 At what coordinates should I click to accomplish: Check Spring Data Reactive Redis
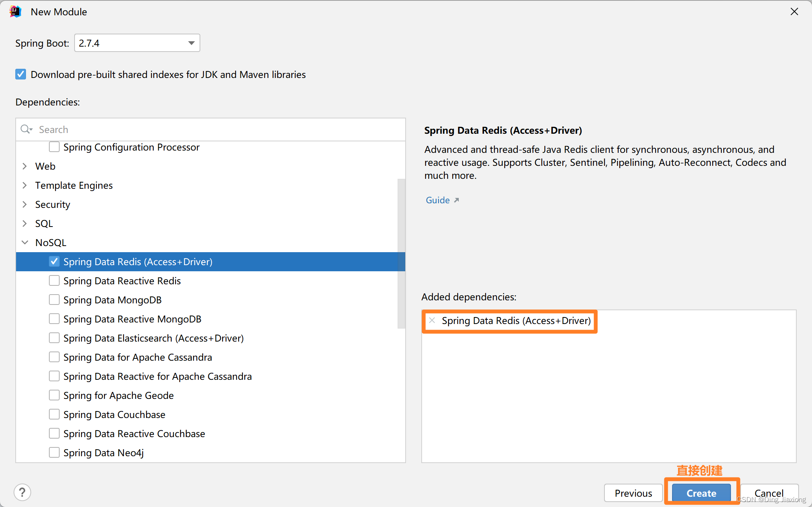coord(54,280)
